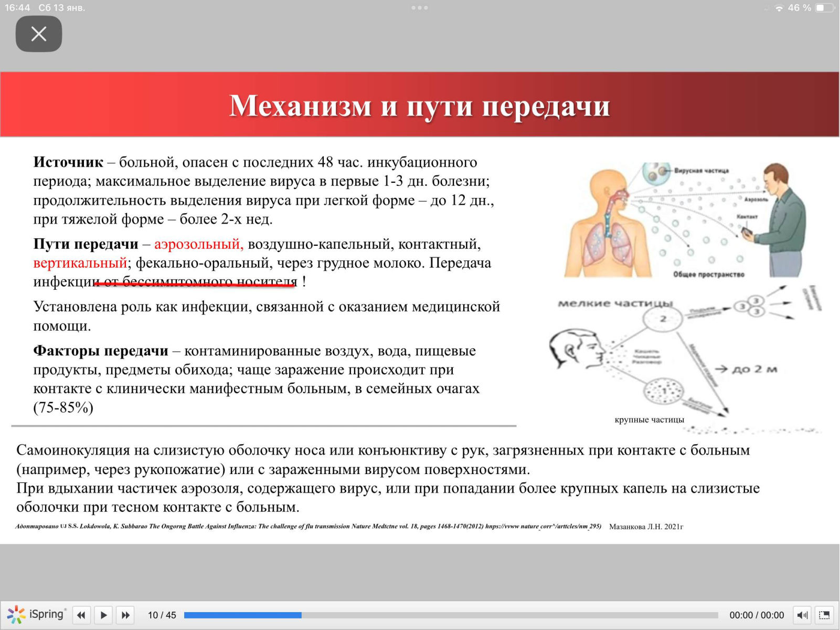Tap the Wi-Fi icon in status bar

(779, 8)
